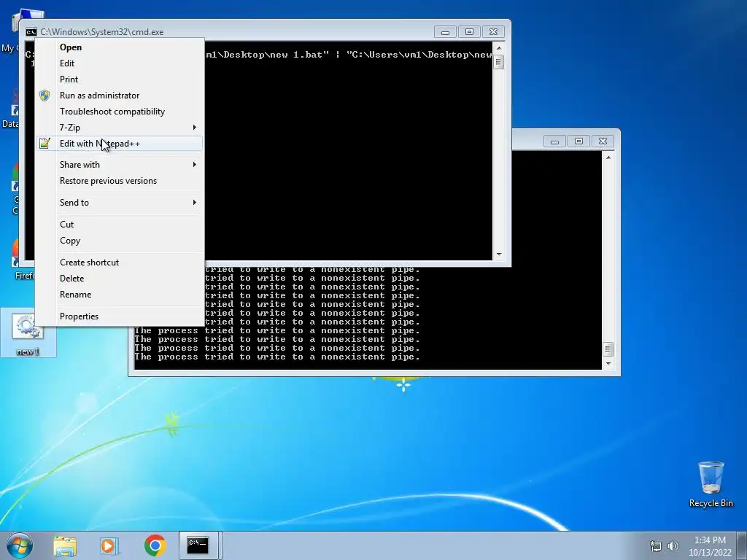Expand the Send to arrow
Screen dimensions: 747x560
click(194, 203)
